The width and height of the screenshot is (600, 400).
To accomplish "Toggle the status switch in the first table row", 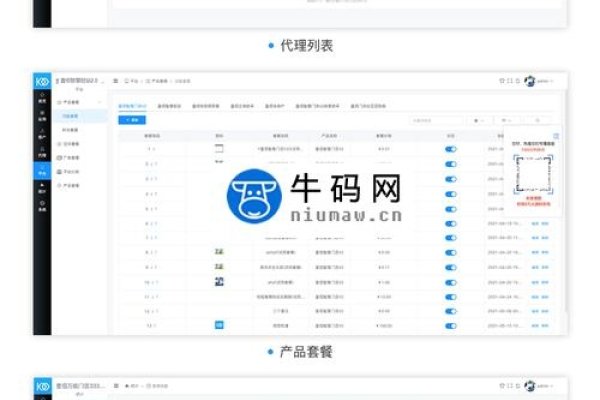I will coord(451,149).
